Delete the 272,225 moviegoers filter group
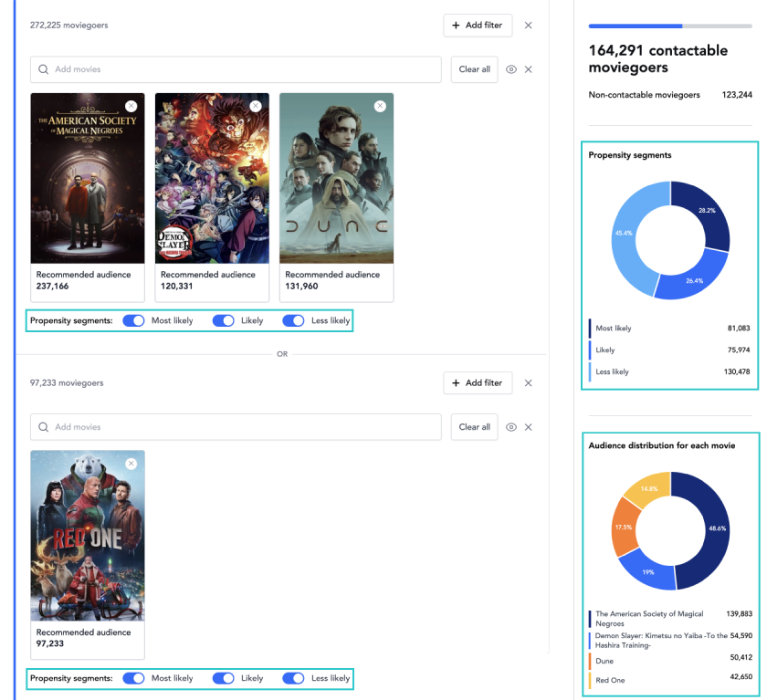 click(528, 26)
